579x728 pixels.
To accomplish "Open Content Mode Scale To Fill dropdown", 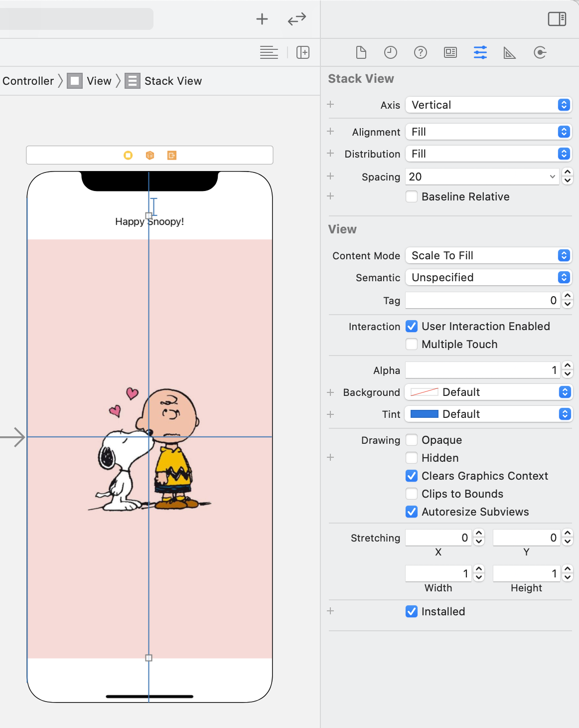I will [488, 255].
